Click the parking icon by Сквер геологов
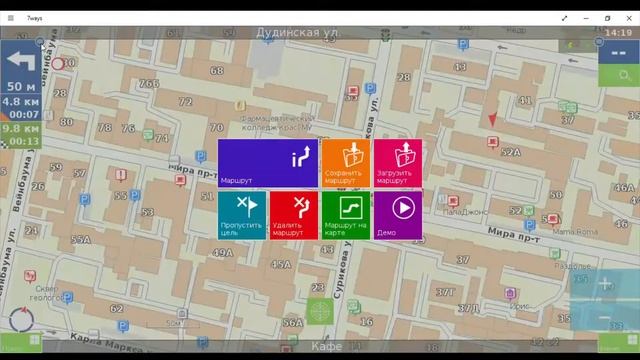The height and width of the screenshot is (360, 640). [x=68, y=297]
